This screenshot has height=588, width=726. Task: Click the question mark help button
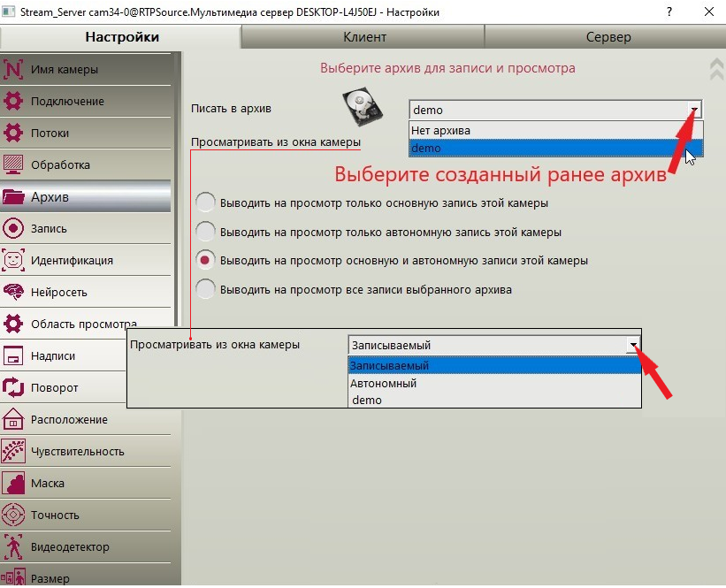pos(669,12)
